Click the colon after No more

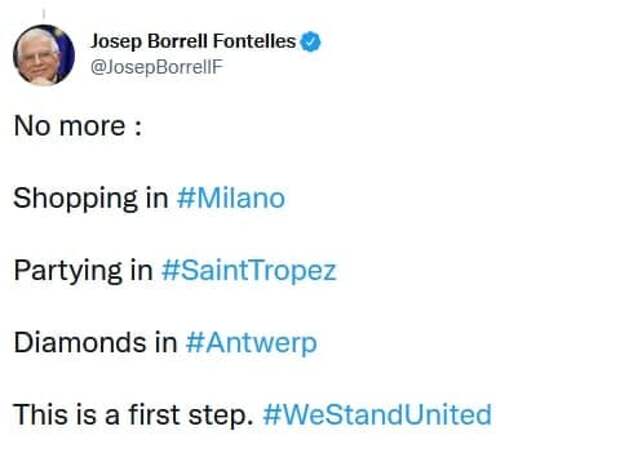pos(138,129)
